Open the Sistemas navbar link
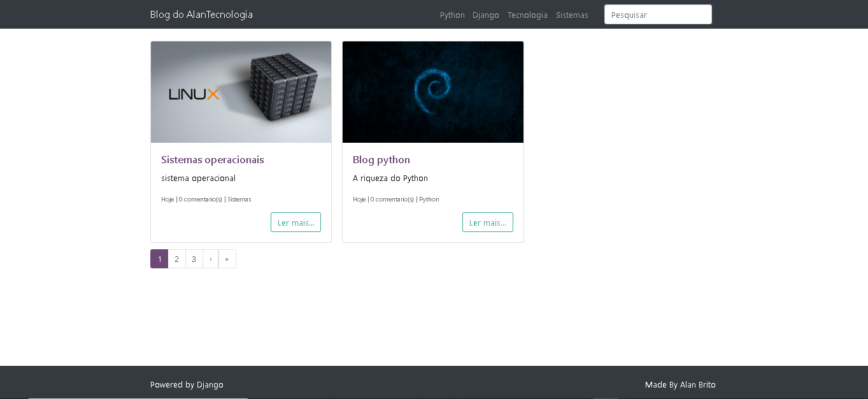The width and height of the screenshot is (868, 399). pos(572,15)
